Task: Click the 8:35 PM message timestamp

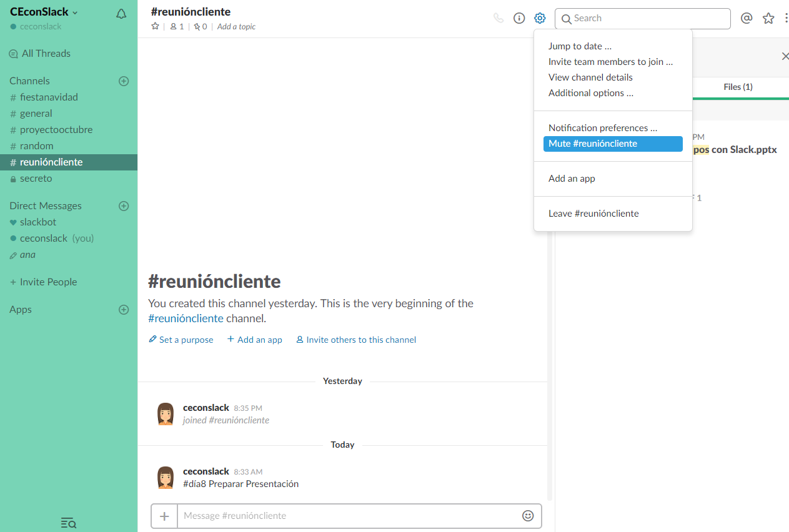Action: click(248, 408)
